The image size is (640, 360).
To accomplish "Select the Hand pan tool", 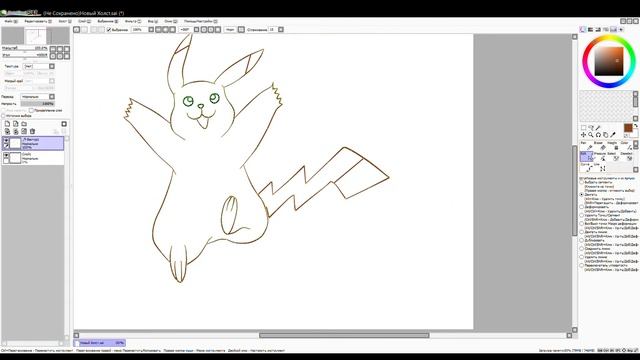I will coord(606,135).
